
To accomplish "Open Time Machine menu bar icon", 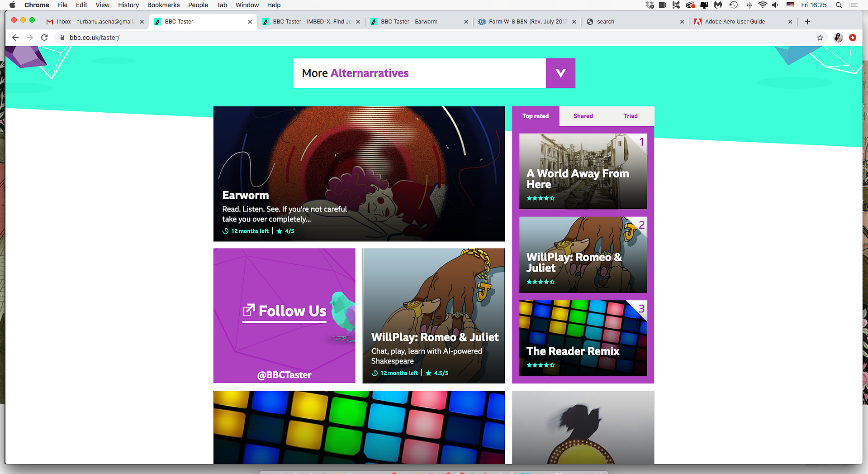I will [x=734, y=5].
